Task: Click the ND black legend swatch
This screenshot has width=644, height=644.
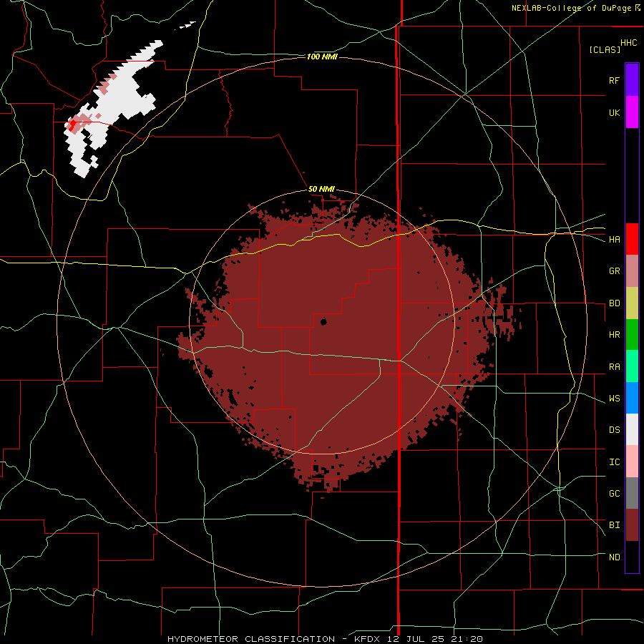Action: (632, 557)
